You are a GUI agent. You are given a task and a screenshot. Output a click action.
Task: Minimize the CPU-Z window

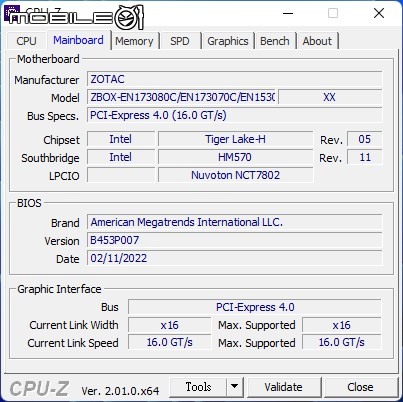pos(288,13)
